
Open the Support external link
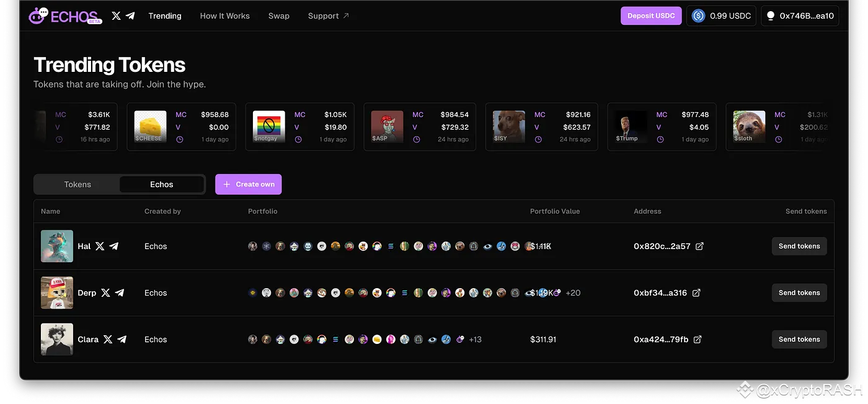[x=329, y=16]
